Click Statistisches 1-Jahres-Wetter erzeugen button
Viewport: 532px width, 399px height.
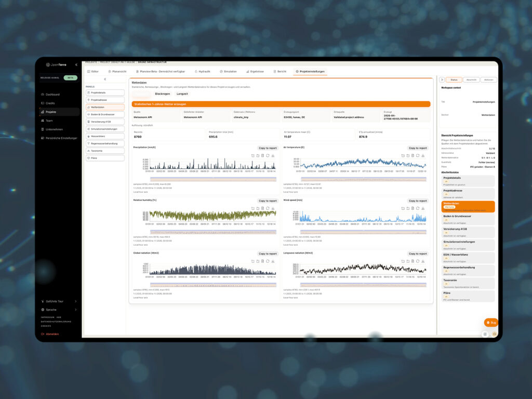coord(281,104)
